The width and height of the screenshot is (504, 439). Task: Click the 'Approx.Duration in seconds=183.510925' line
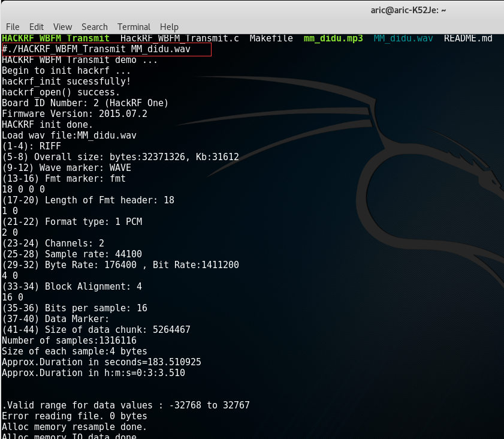tap(101, 362)
